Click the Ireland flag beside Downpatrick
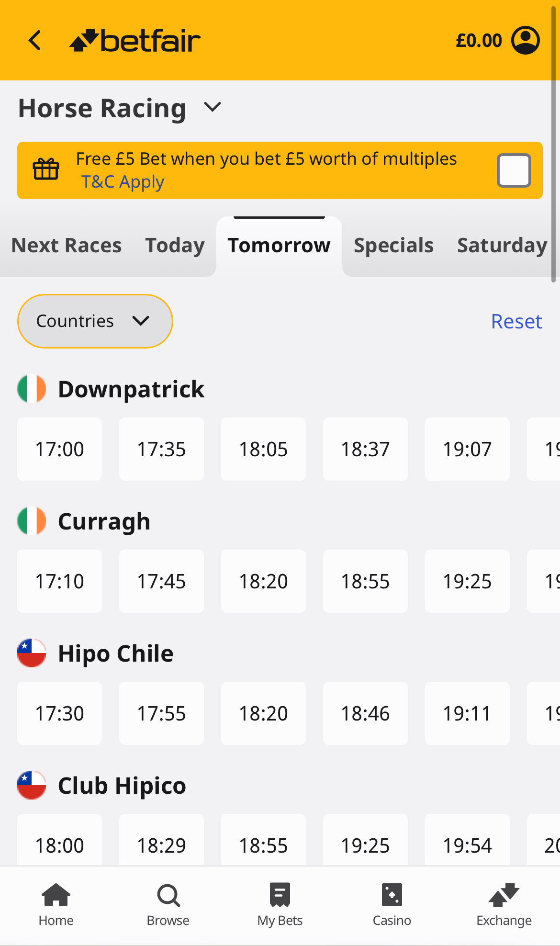 click(x=32, y=389)
